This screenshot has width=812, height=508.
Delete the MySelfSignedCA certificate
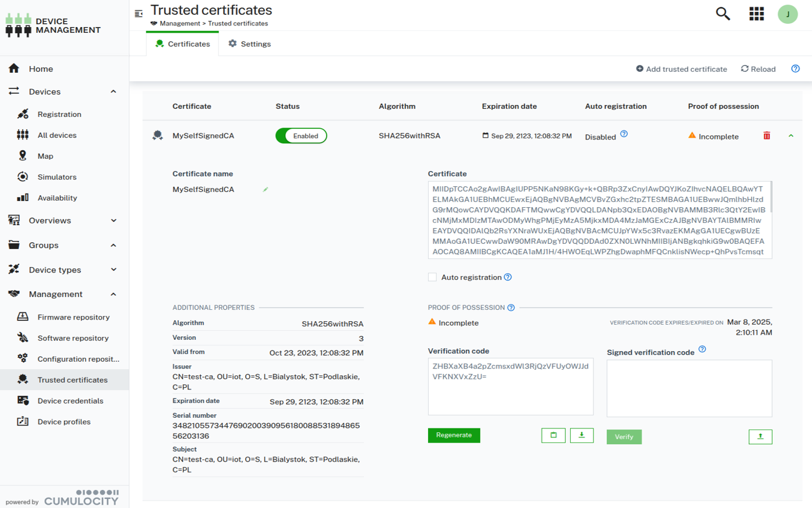(766, 135)
